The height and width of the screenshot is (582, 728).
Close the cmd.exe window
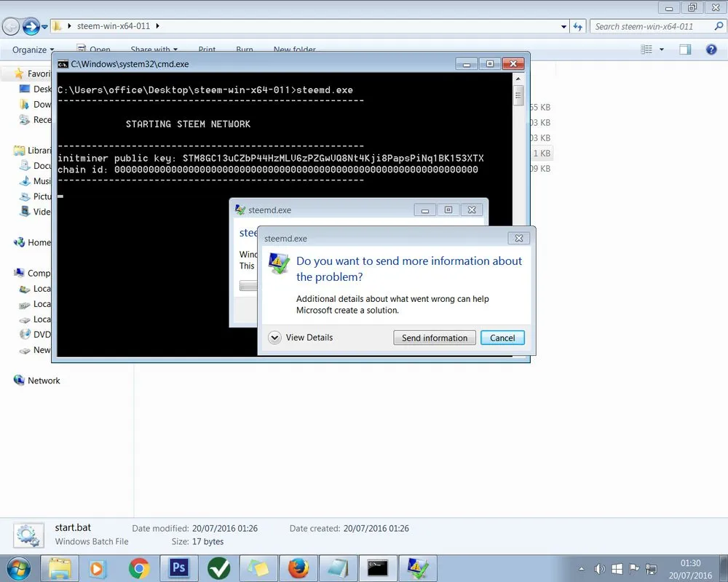pos(513,63)
